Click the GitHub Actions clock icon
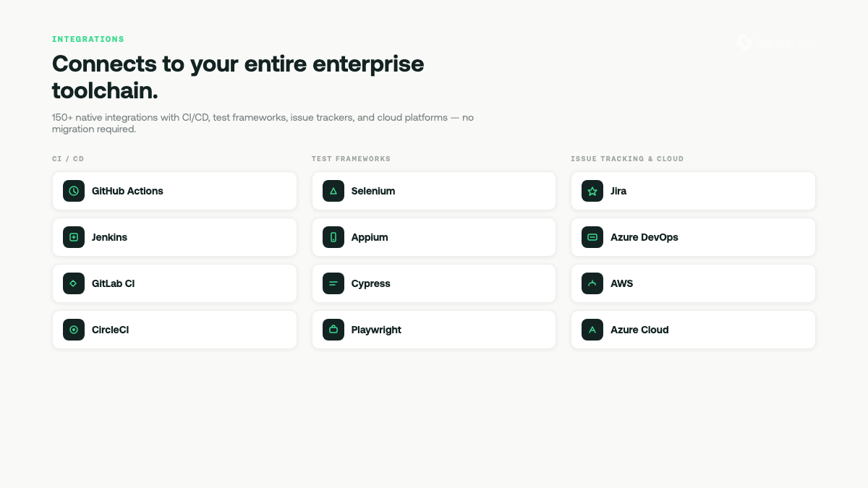Viewport: 868px width, 488px height. click(x=74, y=191)
